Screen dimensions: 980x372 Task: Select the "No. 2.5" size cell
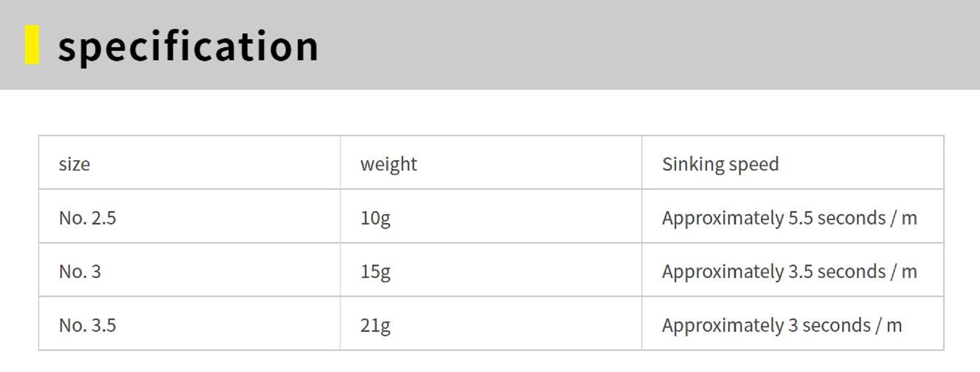pos(87,218)
